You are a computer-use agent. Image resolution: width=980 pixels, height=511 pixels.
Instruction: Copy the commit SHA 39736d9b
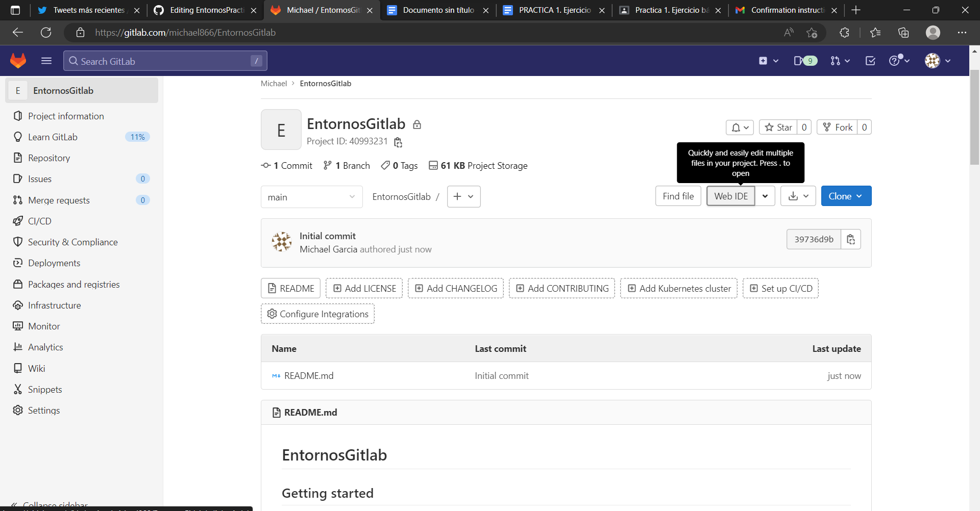click(x=850, y=239)
